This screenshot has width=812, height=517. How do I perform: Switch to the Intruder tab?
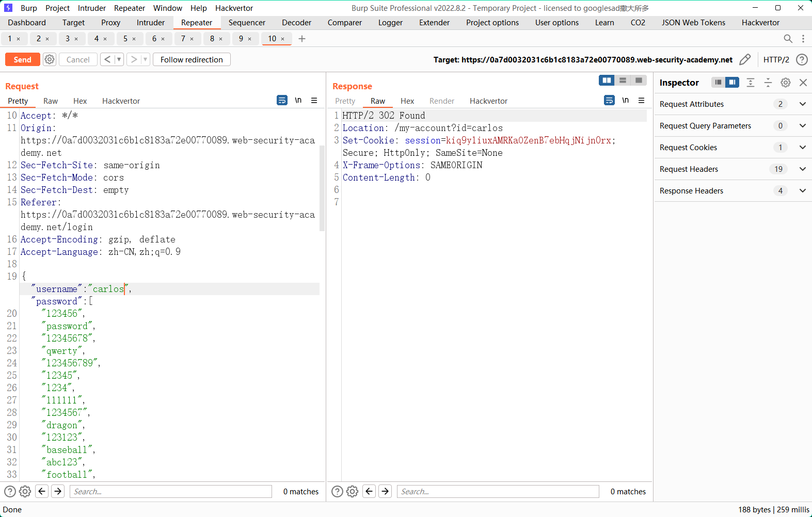tap(151, 23)
